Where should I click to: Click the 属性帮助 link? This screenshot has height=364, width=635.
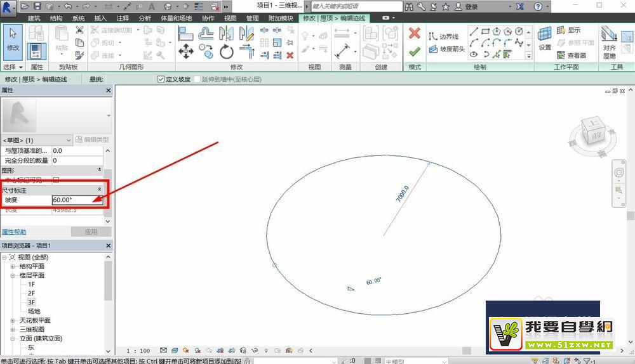point(14,231)
